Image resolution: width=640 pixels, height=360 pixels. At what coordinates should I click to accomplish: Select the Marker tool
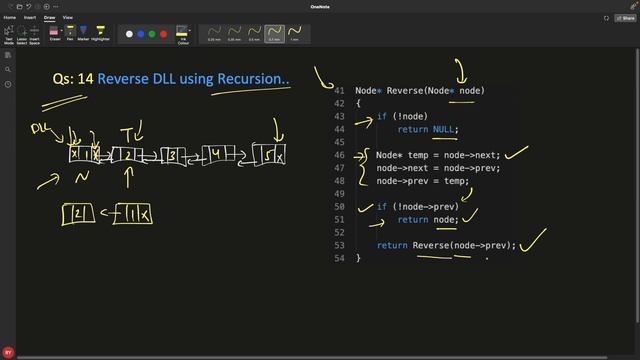pyautogui.click(x=83, y=33)
